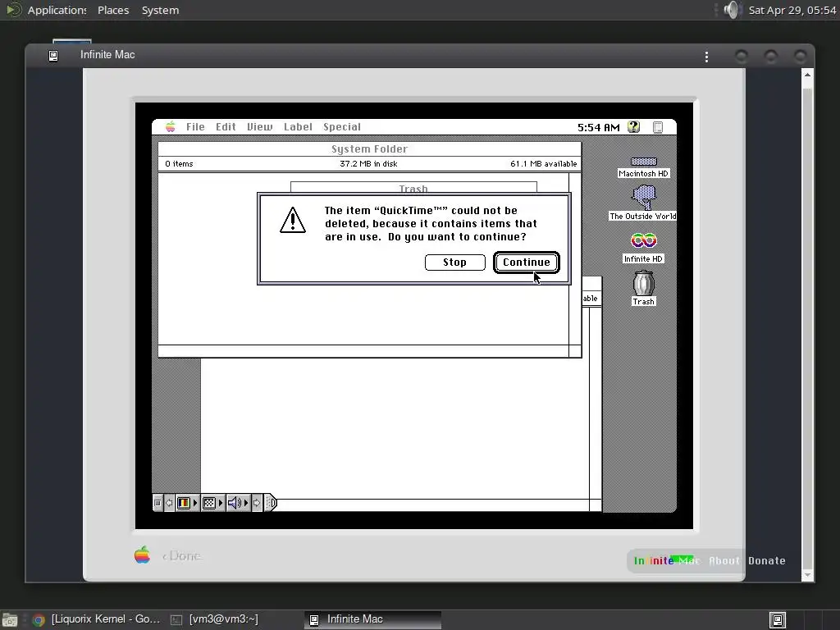Image resolution: width=840 pixels, height=630 pixels.
Task: Open the Special menu
Action: click(342, 127)
